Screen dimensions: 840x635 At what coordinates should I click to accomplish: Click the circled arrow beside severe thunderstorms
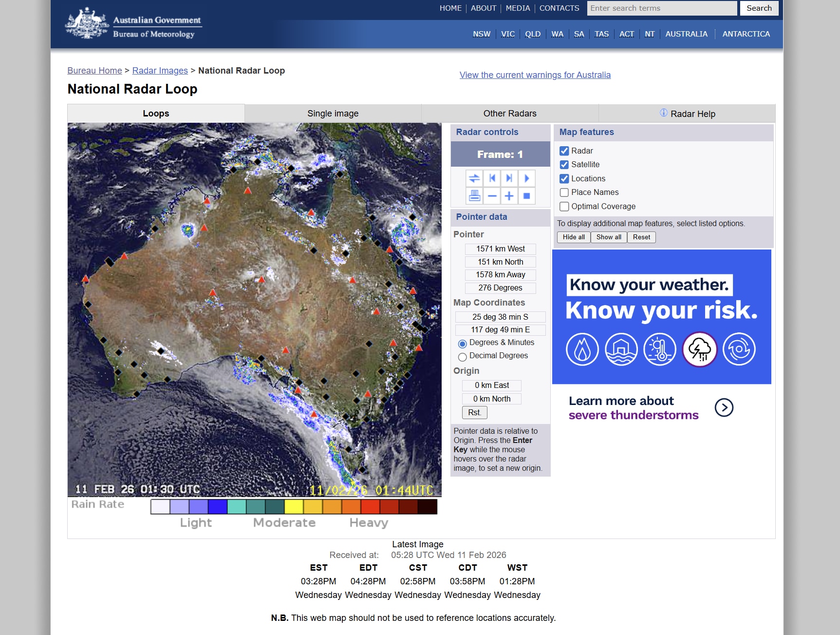pos(724,407)
